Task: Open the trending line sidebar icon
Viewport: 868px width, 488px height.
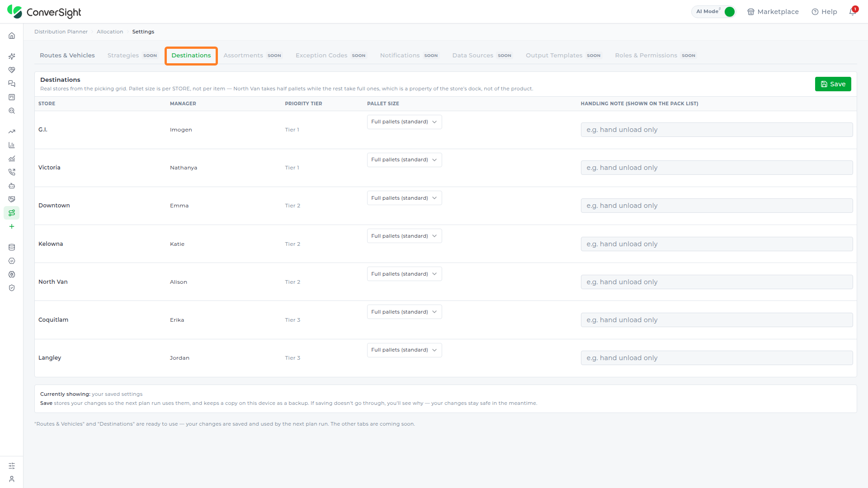Action: [x=12, y=131]
